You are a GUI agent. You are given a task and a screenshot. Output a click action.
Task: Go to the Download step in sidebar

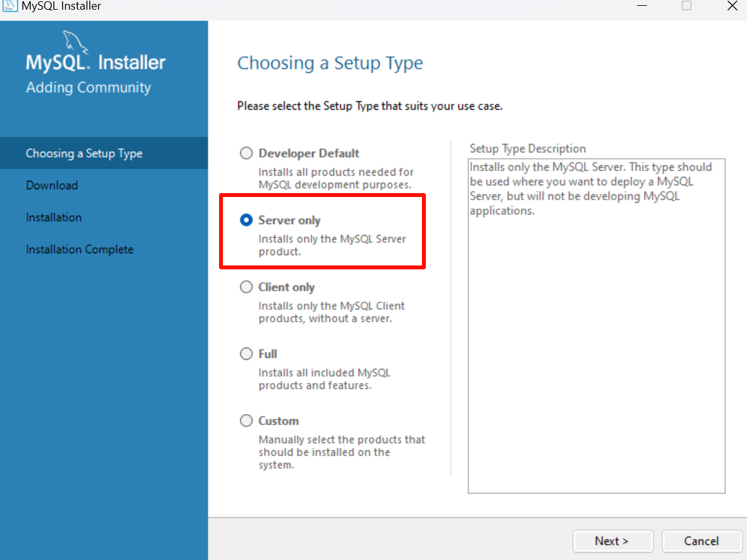[x=52, y=185]
